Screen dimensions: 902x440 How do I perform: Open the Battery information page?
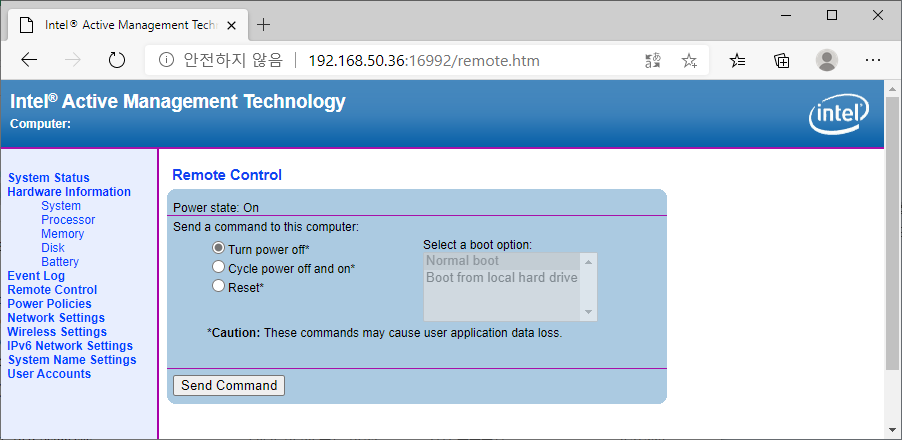60,262
